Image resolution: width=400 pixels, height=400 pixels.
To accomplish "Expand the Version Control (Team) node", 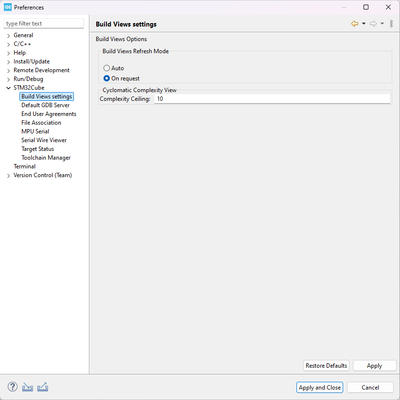I will [x=8, y=176].
